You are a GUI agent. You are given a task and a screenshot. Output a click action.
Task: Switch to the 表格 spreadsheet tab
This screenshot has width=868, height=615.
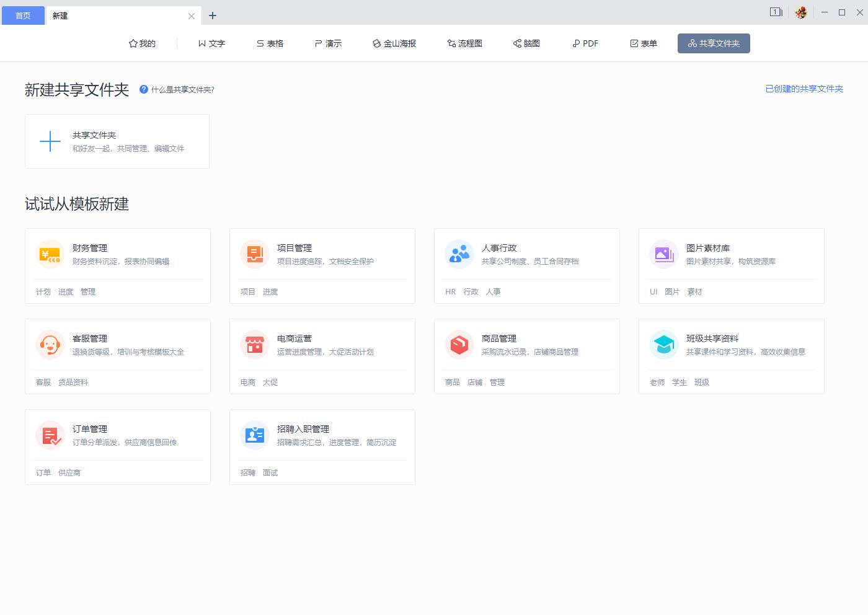click(270, 43)
